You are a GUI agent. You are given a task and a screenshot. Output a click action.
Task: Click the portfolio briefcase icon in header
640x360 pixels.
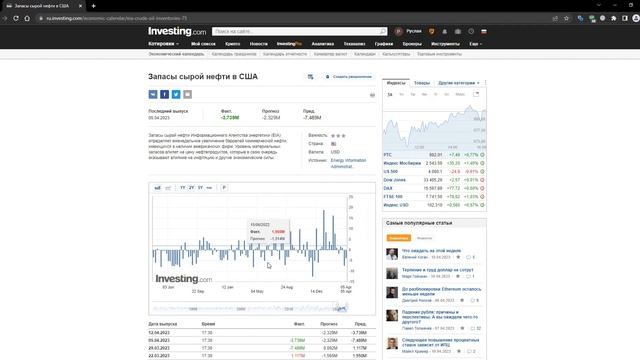pyautogui.click(x=458, y=31)
